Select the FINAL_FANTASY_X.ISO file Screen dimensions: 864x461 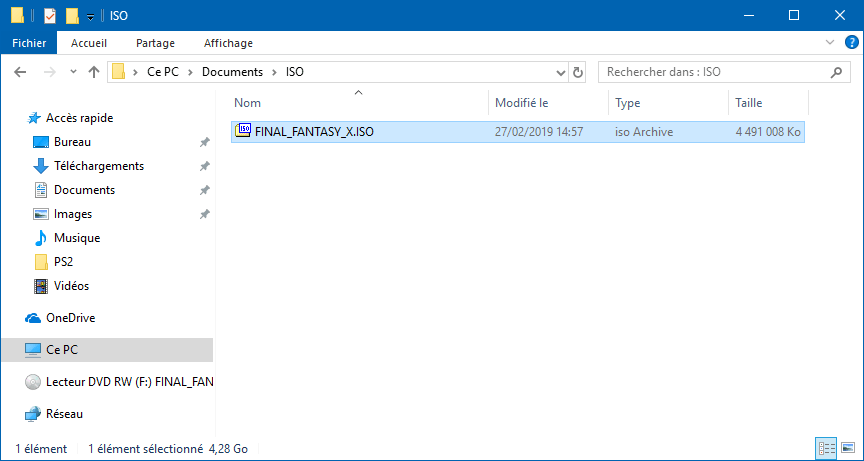click(x=518, y=132)
